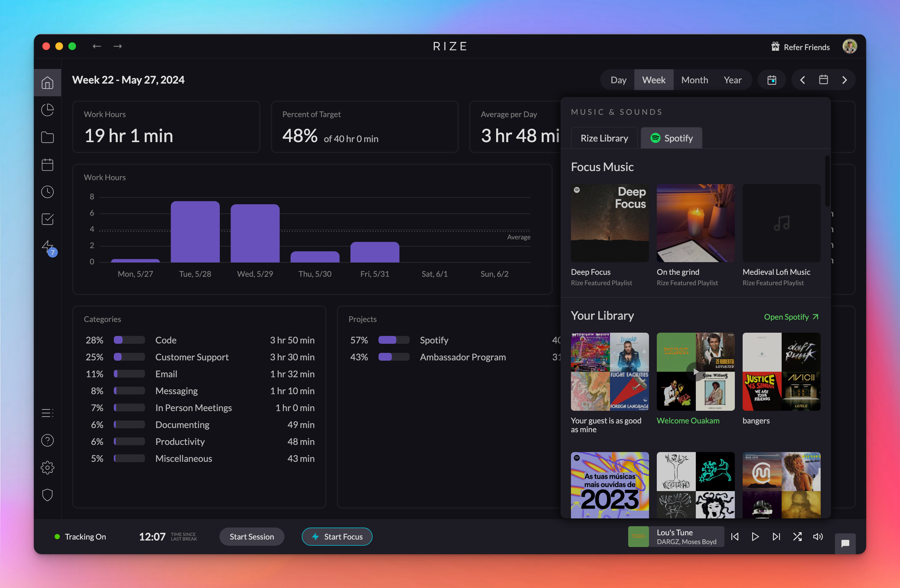900x588 pixels.
Task: Select the Spotify project row
Action: (x=454, y=340)
